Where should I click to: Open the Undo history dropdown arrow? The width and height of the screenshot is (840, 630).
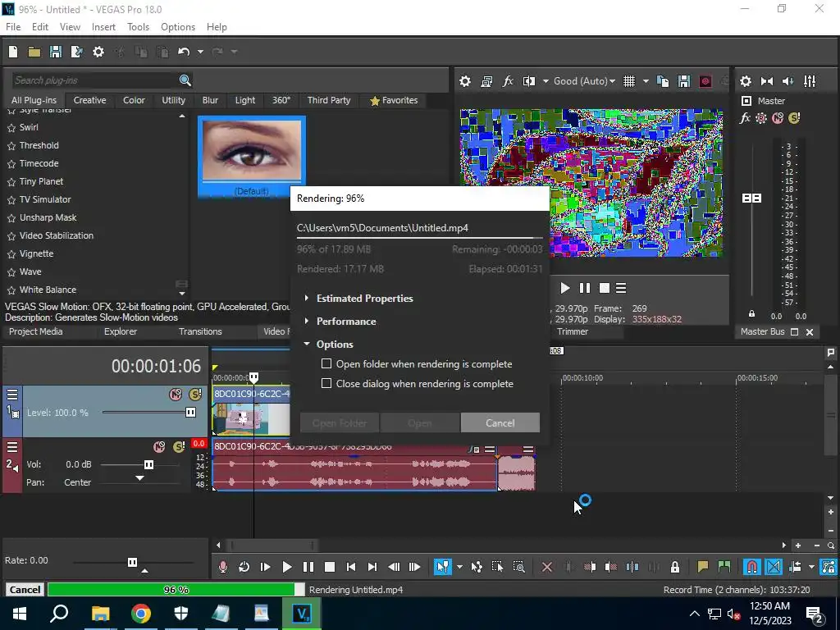point(200,52)
